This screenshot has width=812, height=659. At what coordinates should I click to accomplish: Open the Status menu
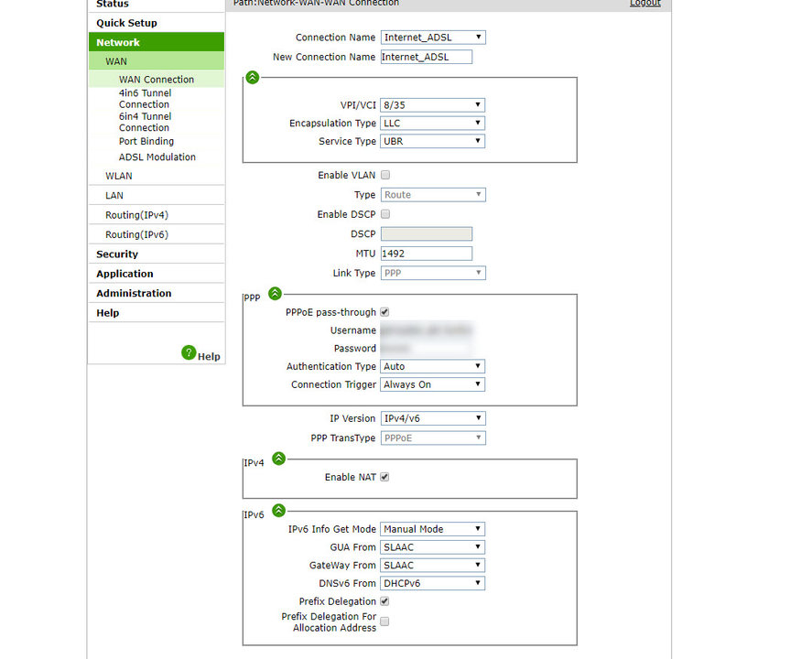(x=157, y=5)
